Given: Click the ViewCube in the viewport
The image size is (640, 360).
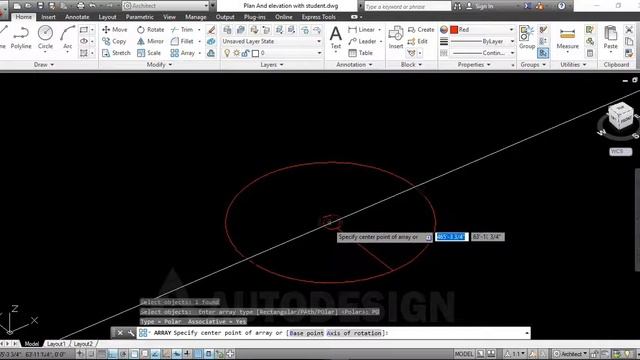Looking at the screenshot, I should pos(621,117).
